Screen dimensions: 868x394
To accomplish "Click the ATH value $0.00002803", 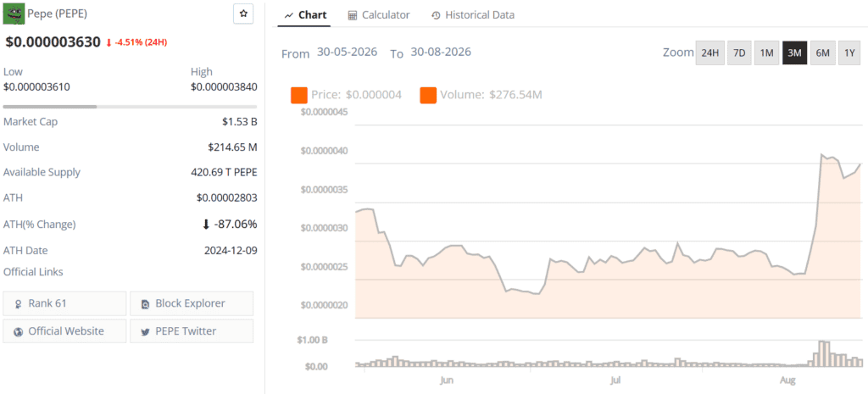I will pyautogui.click(x=227, y=197).
